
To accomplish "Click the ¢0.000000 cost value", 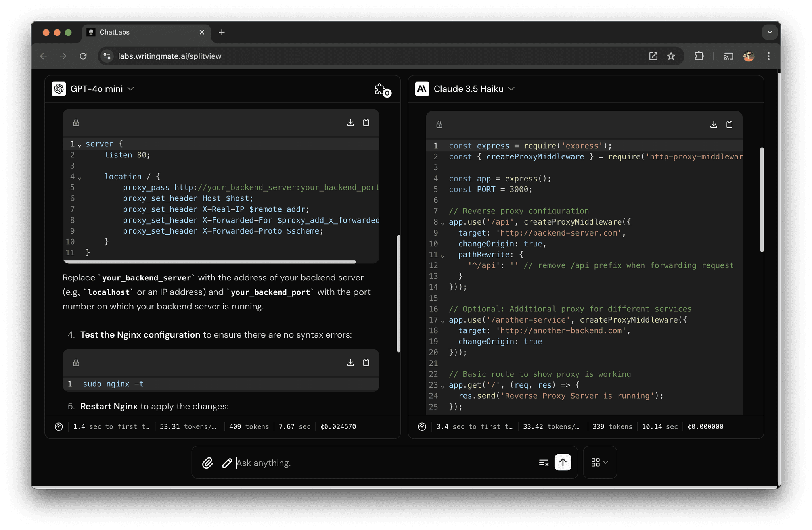I will point(706,427).
